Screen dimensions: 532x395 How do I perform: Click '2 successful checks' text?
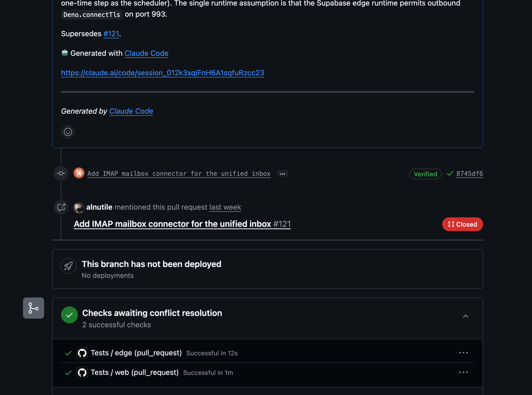(x=116, y=325)
